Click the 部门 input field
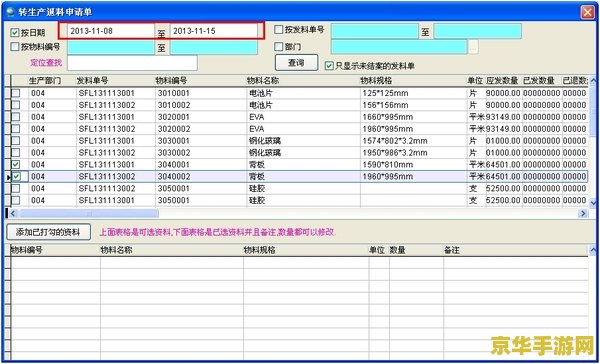Screen dimensions: 600x364 (399, 47)
